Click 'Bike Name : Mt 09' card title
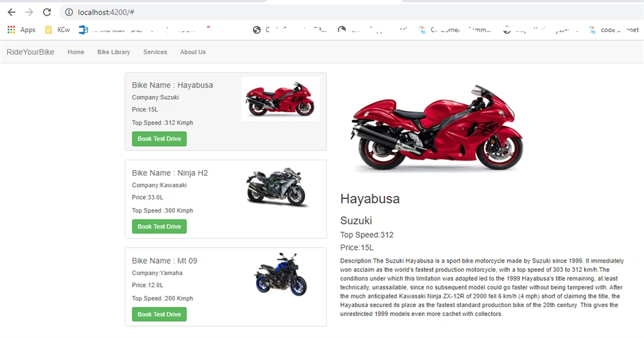 pos(164,261)
